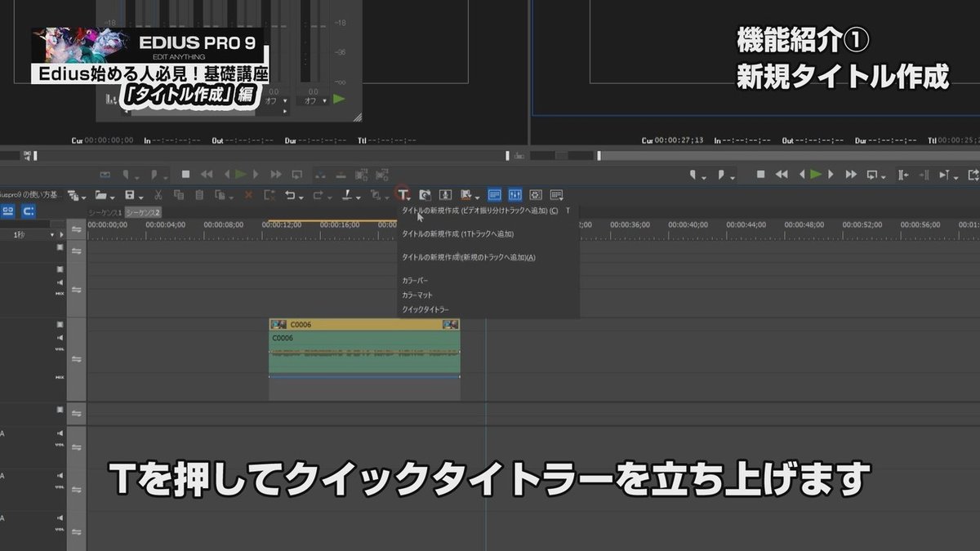Open the Create Title (T) tool
This screenshot has width=980, height=551.
click(x=403, y=195)
